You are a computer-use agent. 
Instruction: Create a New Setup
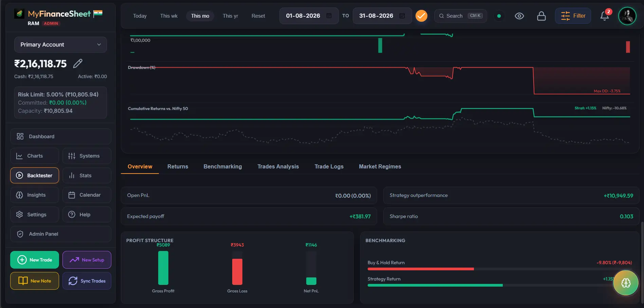point(87,260)
